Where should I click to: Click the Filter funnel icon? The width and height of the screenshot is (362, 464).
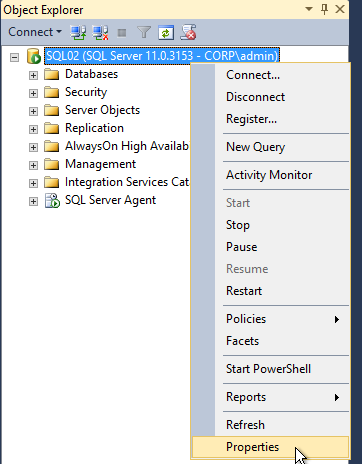pyautogui.click(x=144, y=33)
